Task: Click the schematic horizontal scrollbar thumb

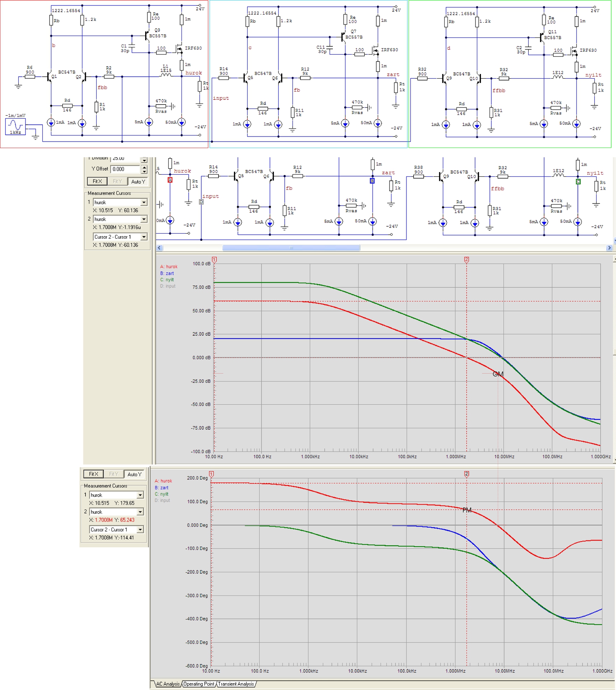Action: click(291, 248)
